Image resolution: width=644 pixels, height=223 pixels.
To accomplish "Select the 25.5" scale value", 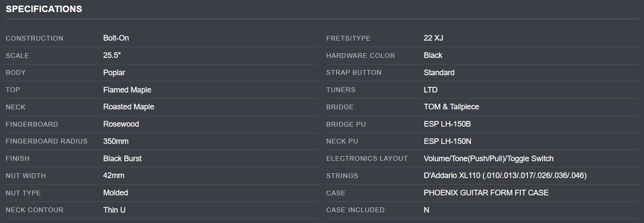I will pyautogui.click(x=112, y=55).
